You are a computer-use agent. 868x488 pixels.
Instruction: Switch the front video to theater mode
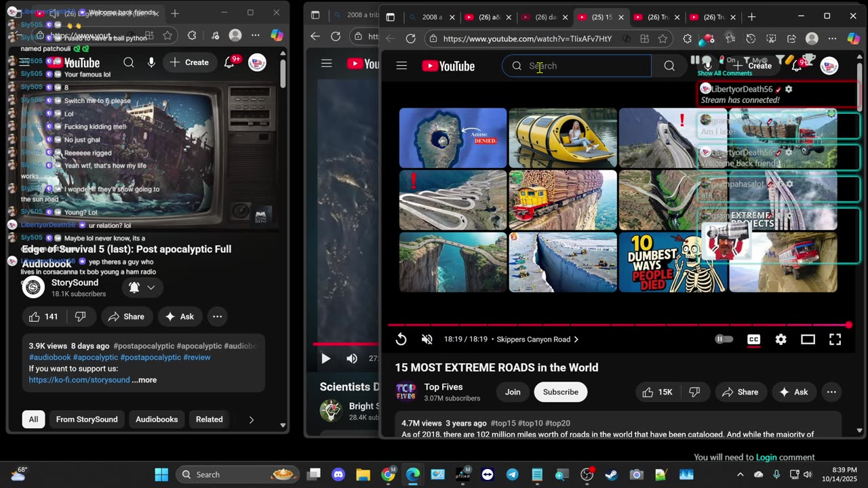(808, 340)
